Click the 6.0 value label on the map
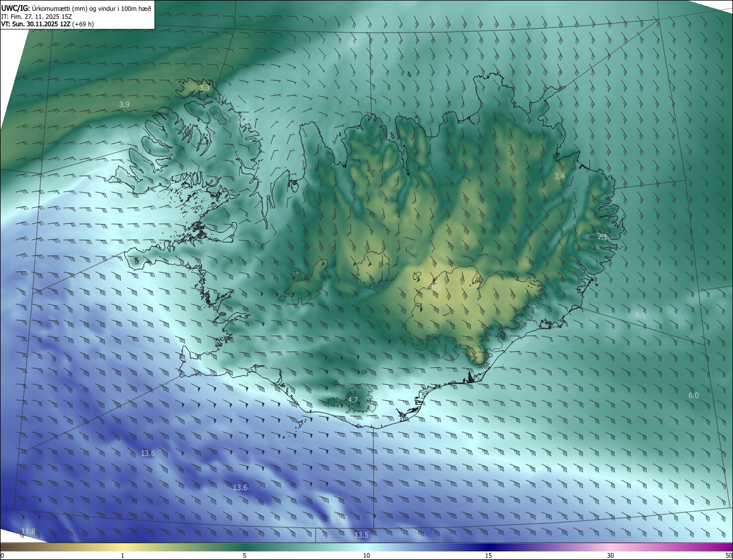 (x=693, y=396)
